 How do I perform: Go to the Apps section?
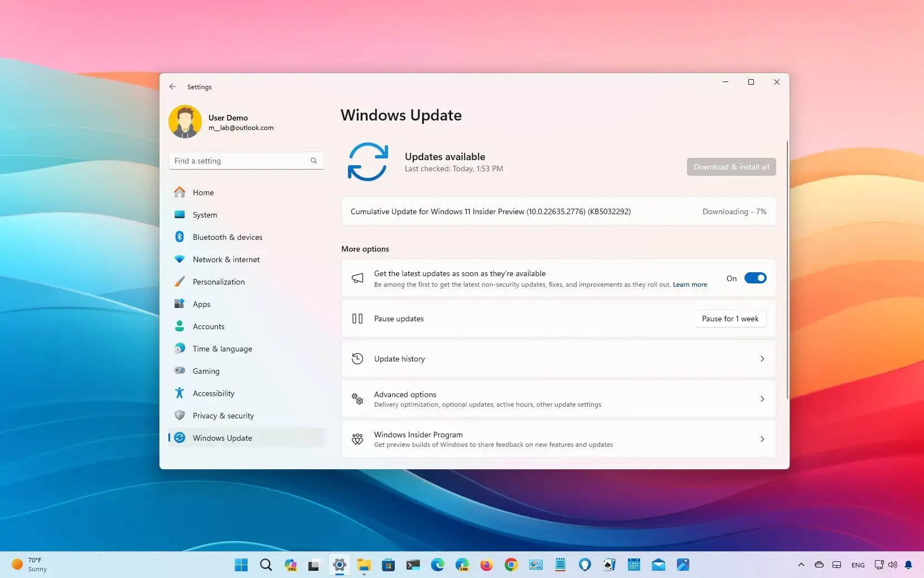201,304
